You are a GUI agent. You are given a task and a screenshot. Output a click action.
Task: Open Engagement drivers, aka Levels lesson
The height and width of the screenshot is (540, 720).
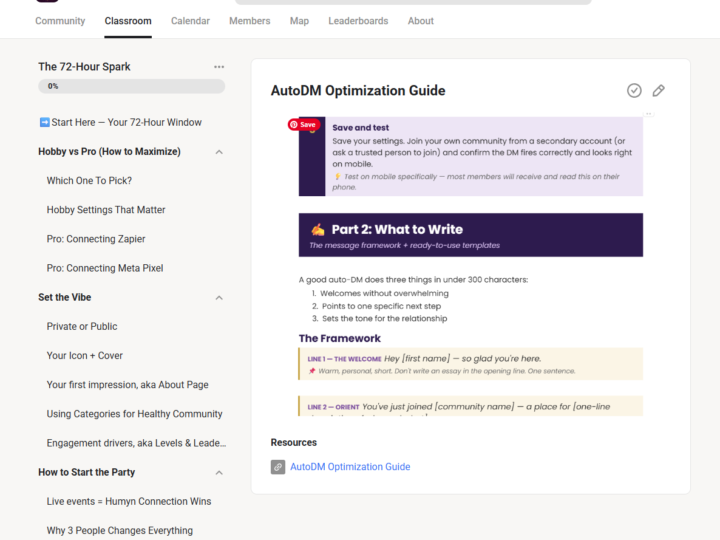[x=136, y=443]
